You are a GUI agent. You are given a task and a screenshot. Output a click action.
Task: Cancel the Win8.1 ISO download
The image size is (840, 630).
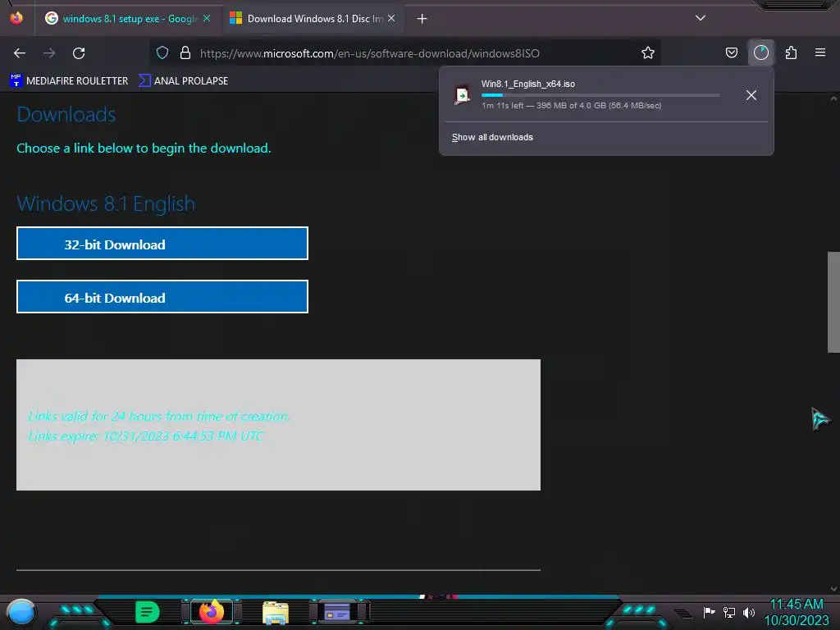tap(751, 95)
